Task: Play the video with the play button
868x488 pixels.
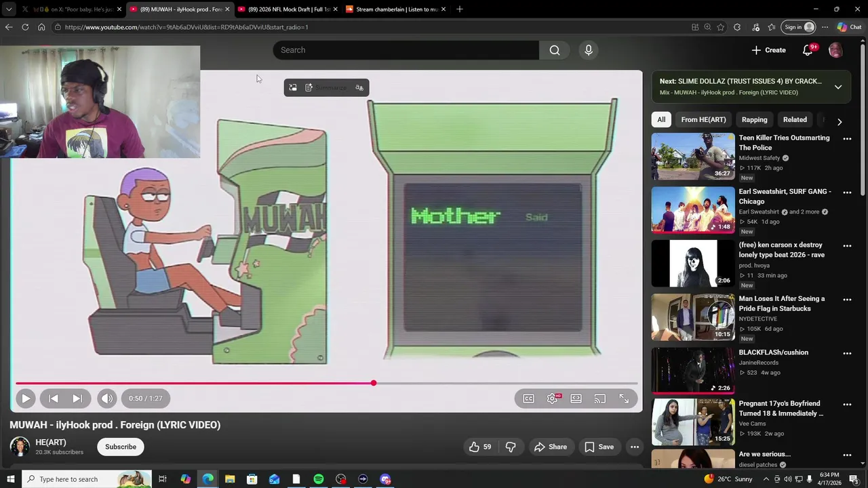Action: pyautogui.click(x=25, y=399)
